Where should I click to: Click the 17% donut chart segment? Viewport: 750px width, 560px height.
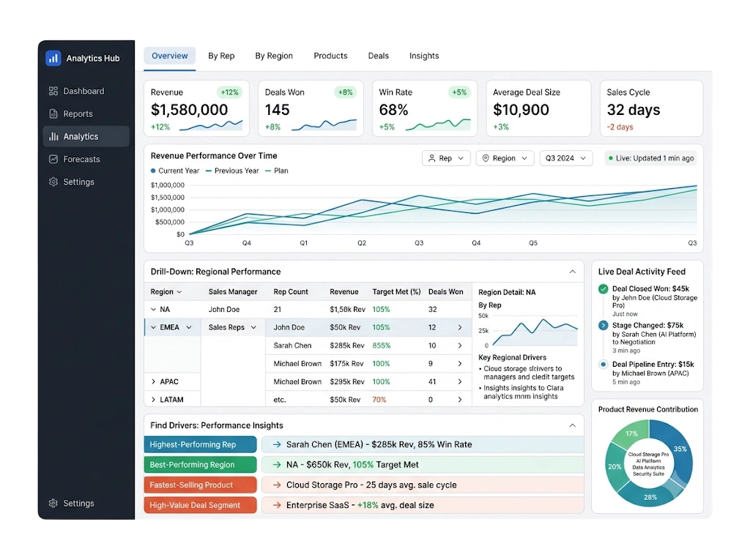pyautogui.click(x=632, y=433)
